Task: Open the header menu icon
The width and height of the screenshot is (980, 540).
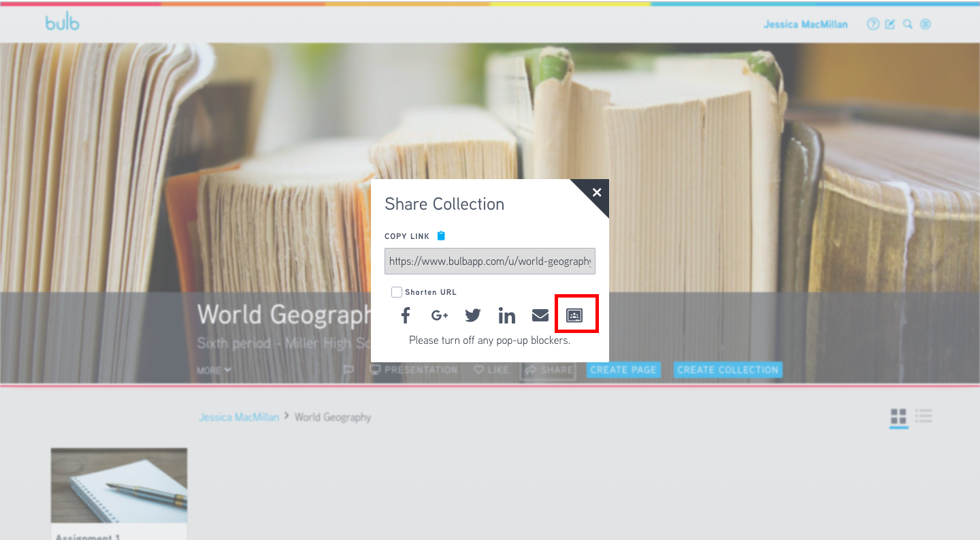Action: [x=926, y=25]
